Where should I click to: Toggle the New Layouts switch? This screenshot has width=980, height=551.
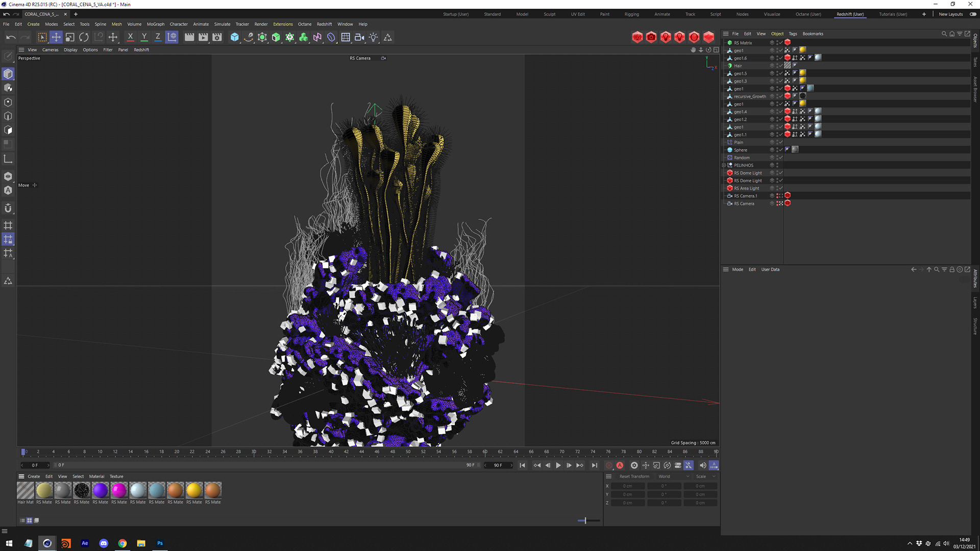tap(972, 14)
